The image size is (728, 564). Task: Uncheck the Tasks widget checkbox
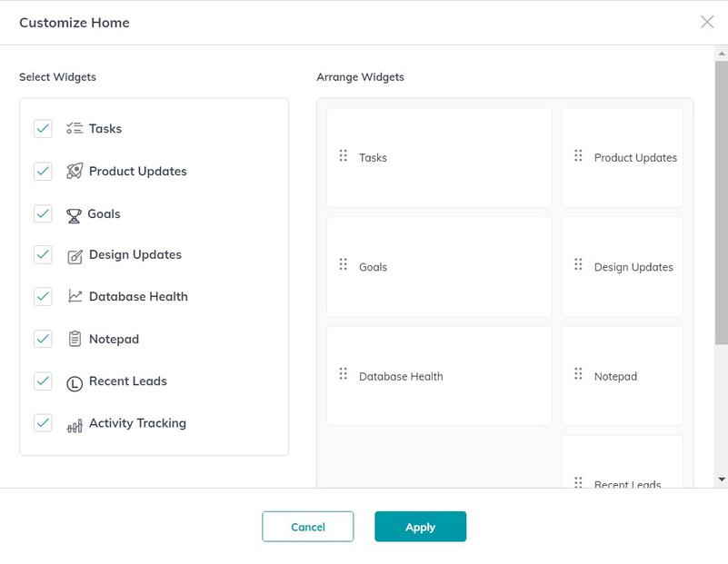(x=43, y=129)
